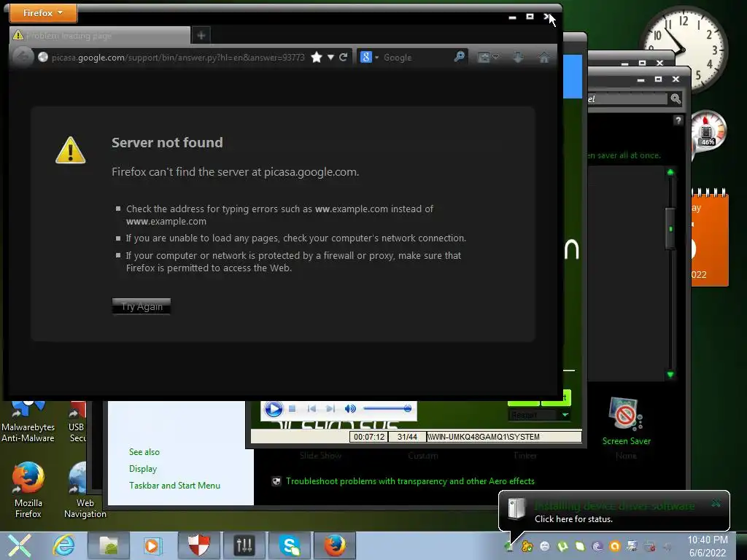Viewport: 747px width, 560px height.
Task: Click the search magnifier in Personalization window
Action: point(676,98)
